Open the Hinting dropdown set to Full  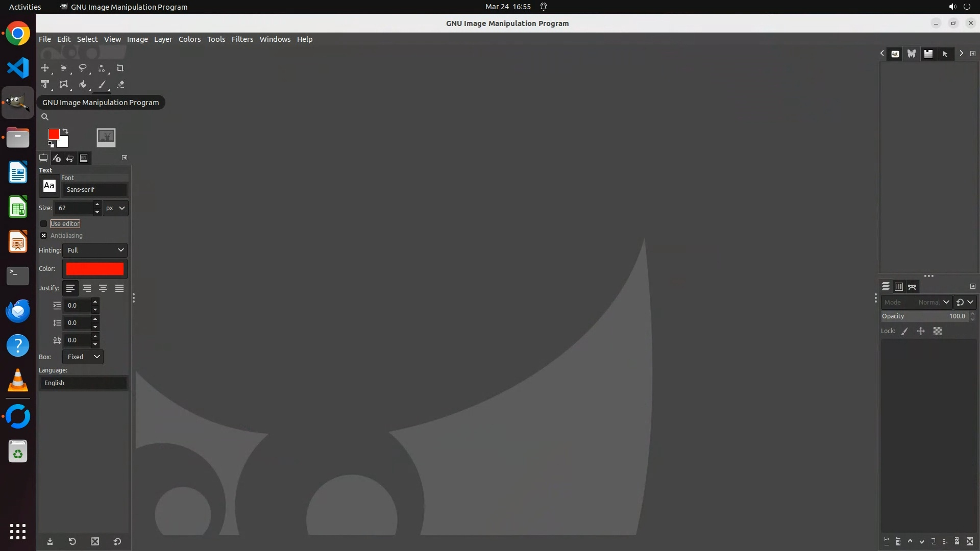coord(95,250)
